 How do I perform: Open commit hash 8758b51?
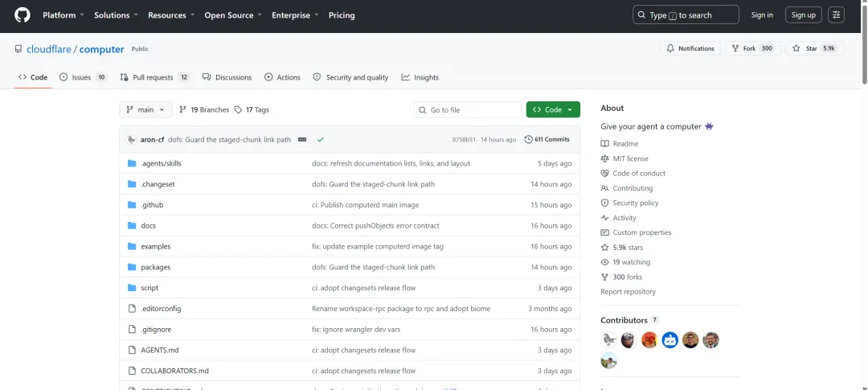464,140
